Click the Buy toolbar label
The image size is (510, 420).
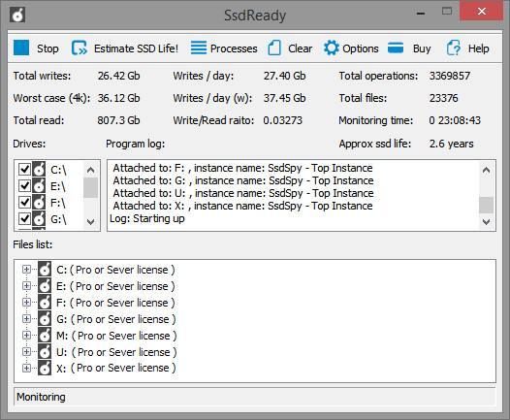(422, 48)
